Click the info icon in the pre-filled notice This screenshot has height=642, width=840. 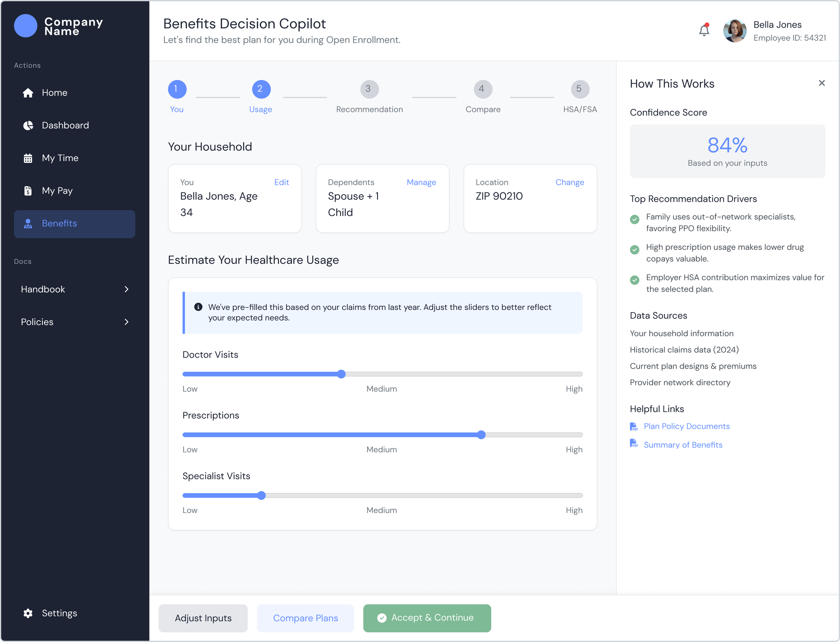(x=198, y=307)
